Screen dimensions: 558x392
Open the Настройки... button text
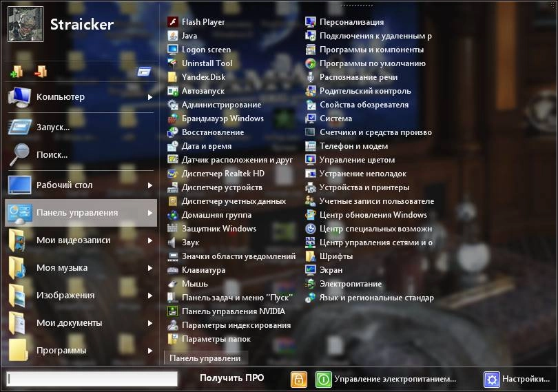[526, 379]
